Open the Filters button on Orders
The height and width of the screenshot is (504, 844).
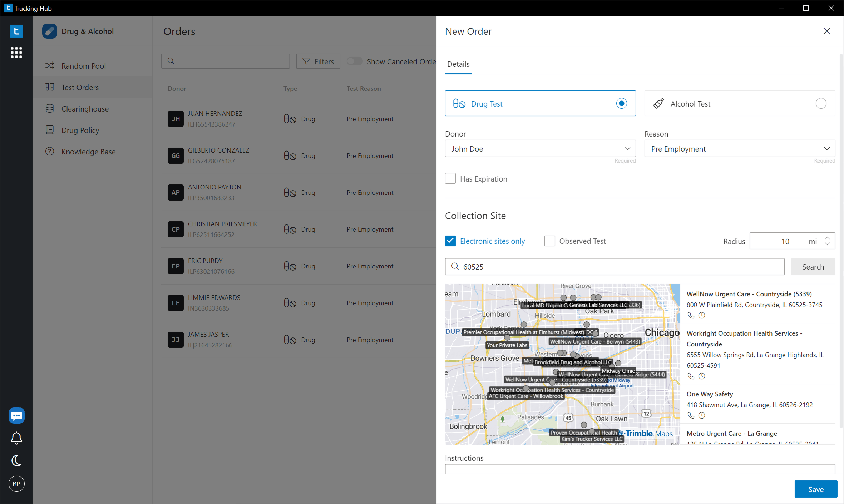(318, 61)
